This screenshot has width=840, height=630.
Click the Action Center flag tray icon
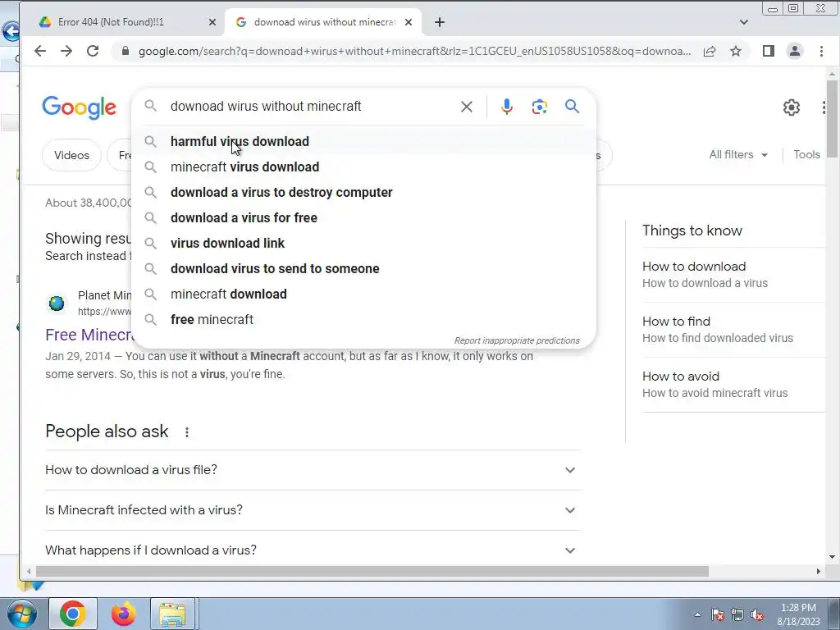click(x=717, y=614)
